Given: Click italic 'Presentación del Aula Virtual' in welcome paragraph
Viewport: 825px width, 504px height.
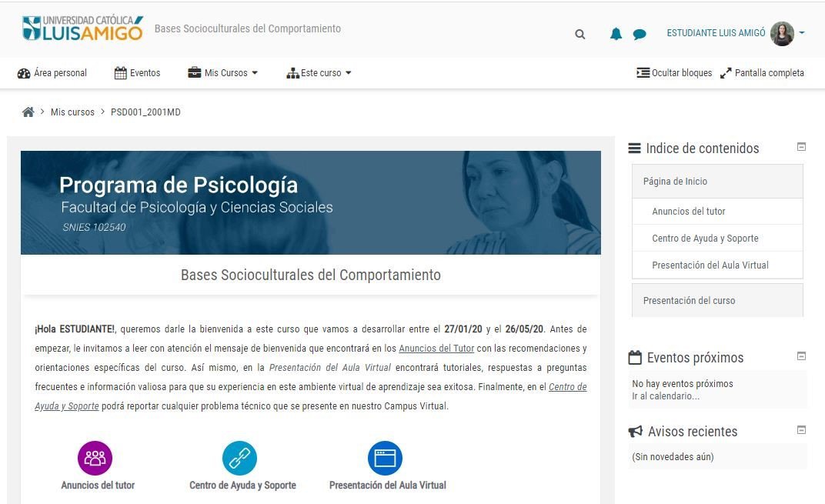Looking at the screenshot, I should point(330,367).
